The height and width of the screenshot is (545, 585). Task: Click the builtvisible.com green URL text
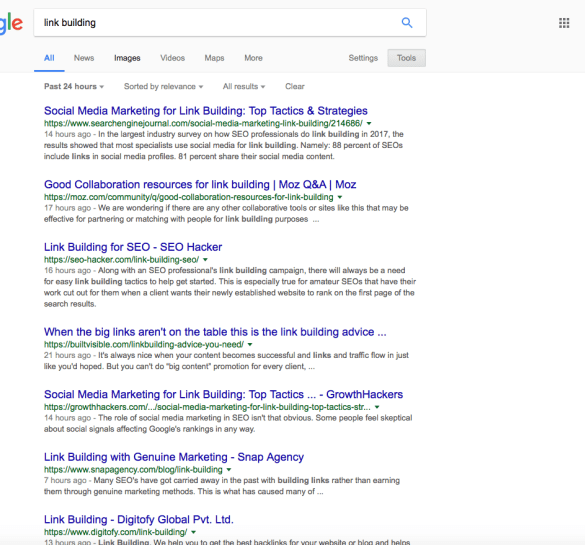[x=144, y=345]
